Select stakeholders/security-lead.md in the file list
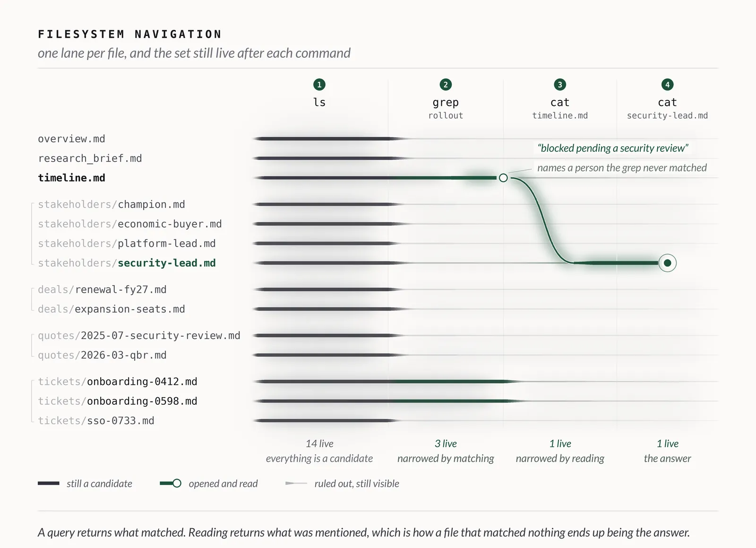756x548 pixels. 127,263
